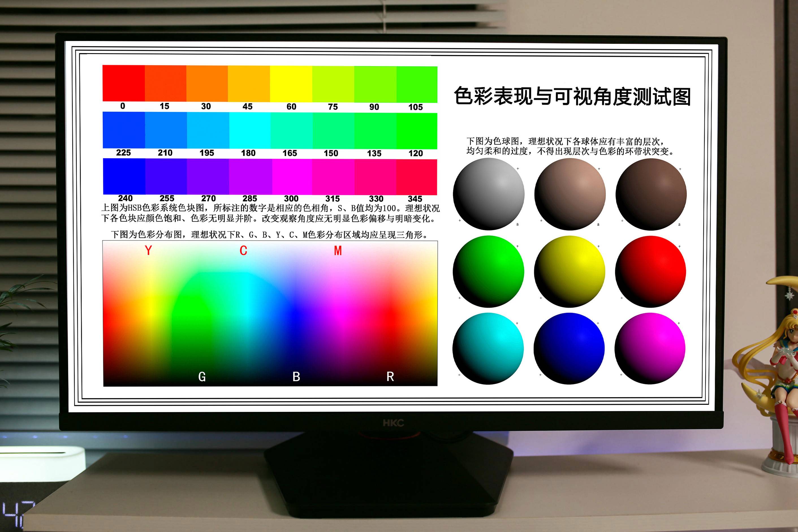Click the red Y label in gradient
Image resolution: width=798 pixels, height=532 pixels.
(x=148, y=250)
